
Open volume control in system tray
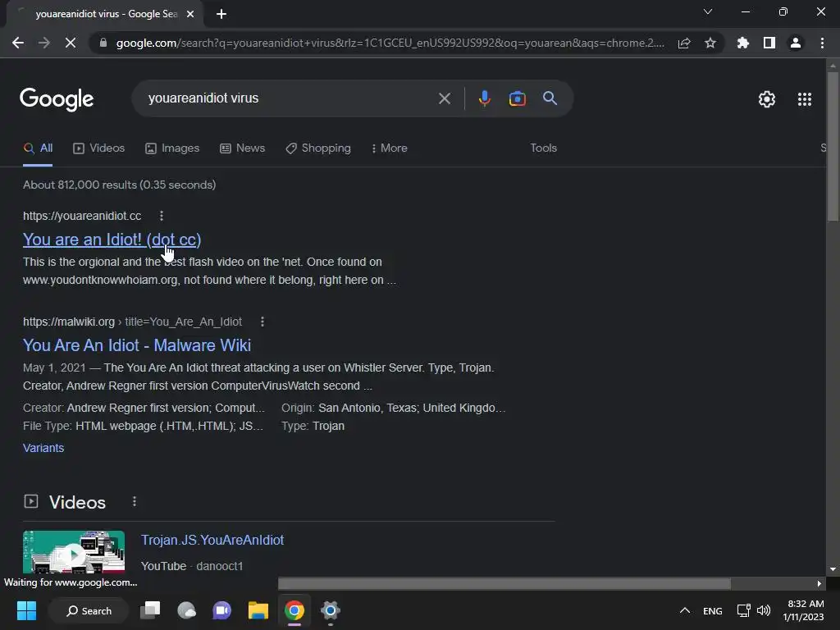tap(764, 610)
